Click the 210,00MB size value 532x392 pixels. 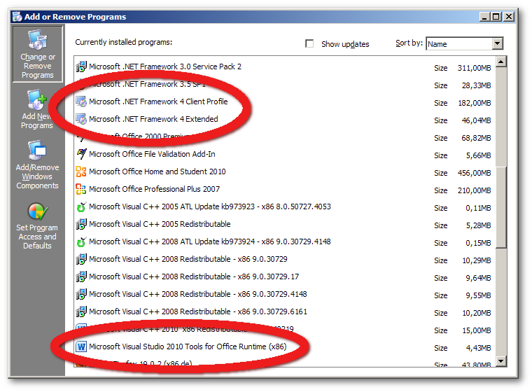pyautogui.click(x=474, y=190)
